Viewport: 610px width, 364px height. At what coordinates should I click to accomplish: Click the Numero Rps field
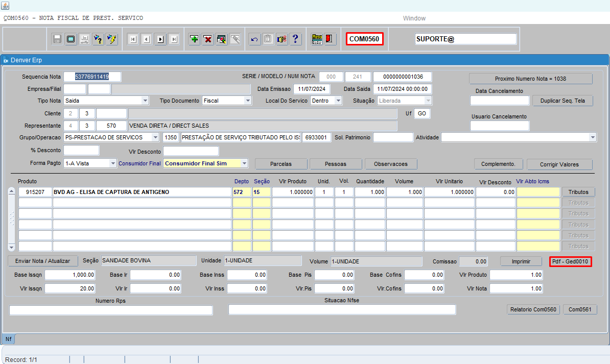point(111,310)
